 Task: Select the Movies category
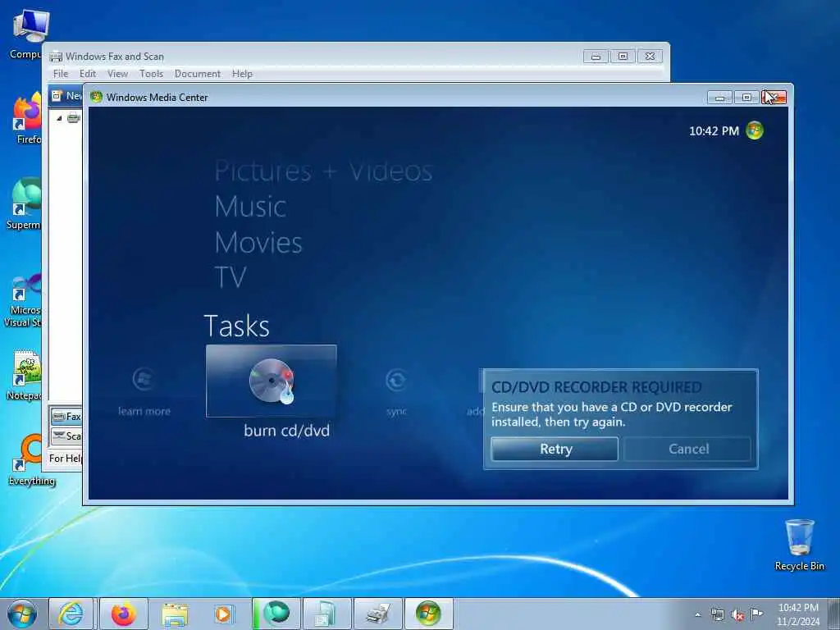258,243
